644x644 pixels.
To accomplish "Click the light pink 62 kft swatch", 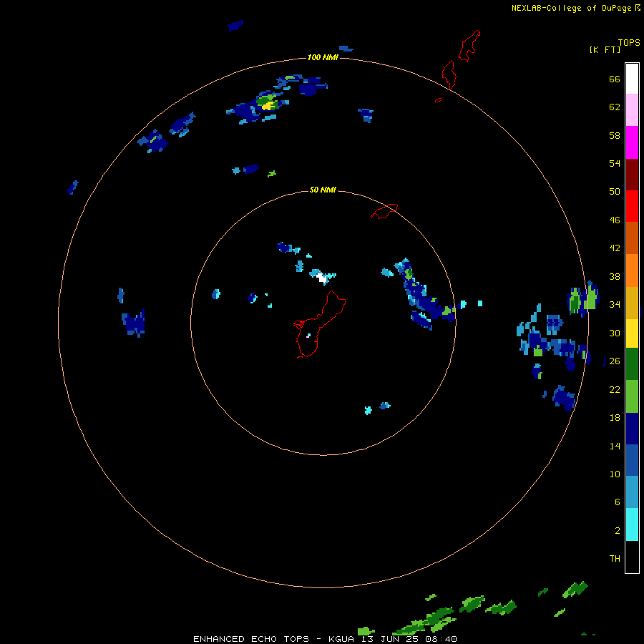I will click(x=632, y=110).
